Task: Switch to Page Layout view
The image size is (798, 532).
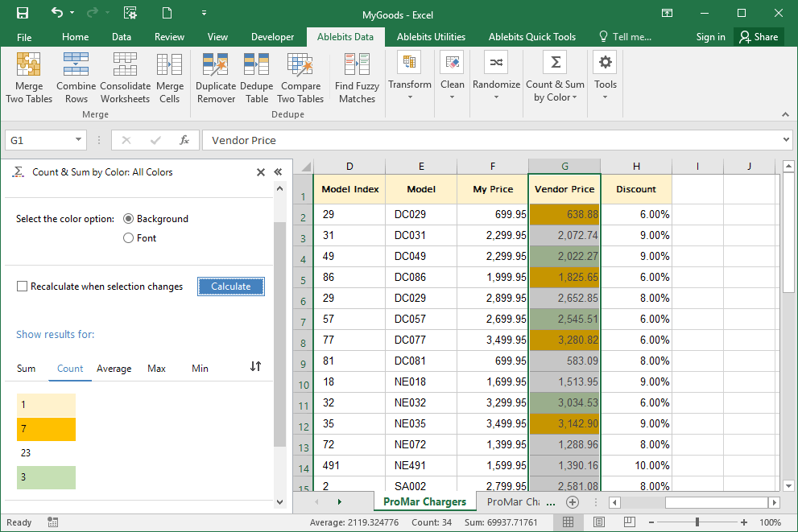Action: (599, 522)
